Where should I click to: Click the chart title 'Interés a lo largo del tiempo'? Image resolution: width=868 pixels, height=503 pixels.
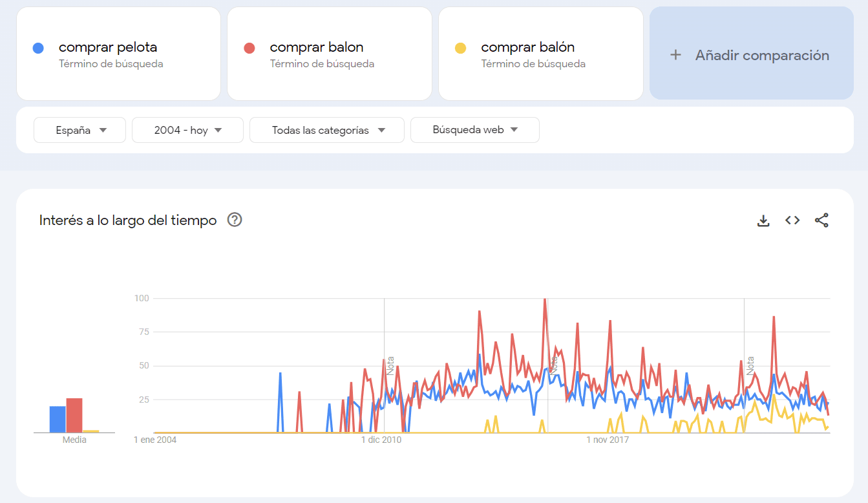click(127, 220)
